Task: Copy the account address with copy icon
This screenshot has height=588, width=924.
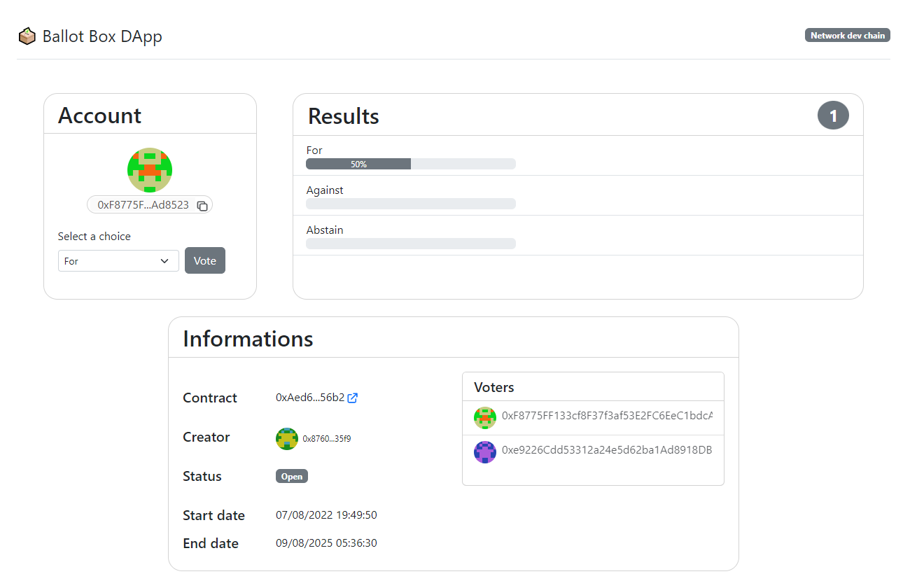Action: tap(202, 206)
